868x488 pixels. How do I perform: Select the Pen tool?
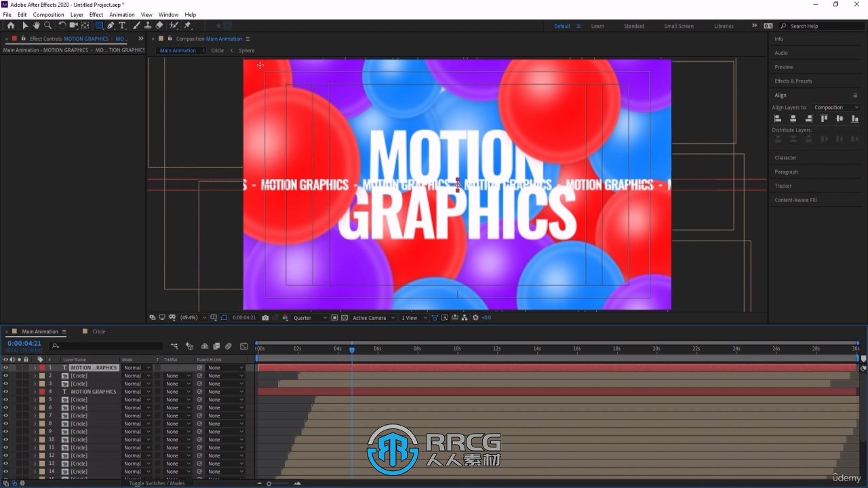coord(111,26)
